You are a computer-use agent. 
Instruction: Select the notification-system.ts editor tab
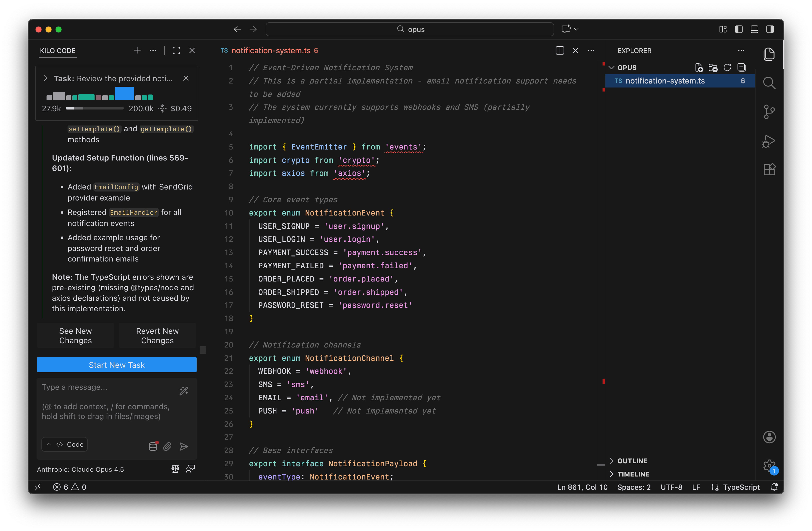[271, 50]
